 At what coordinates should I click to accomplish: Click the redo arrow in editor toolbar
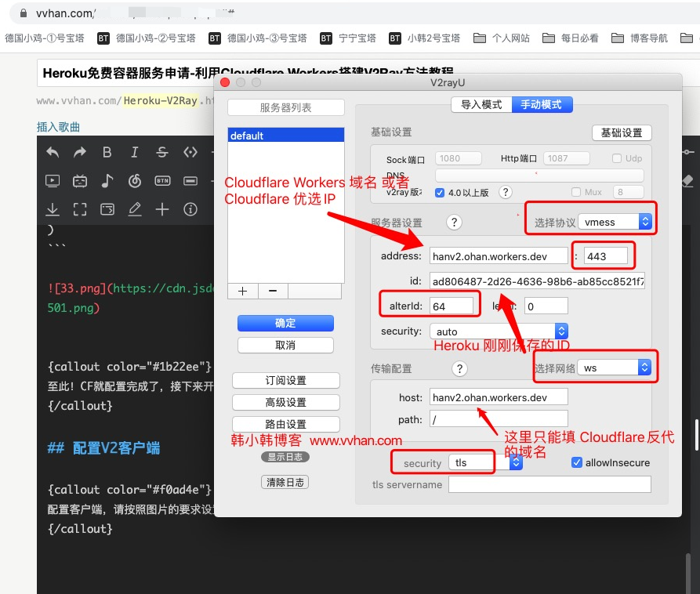tap(80, 153)
